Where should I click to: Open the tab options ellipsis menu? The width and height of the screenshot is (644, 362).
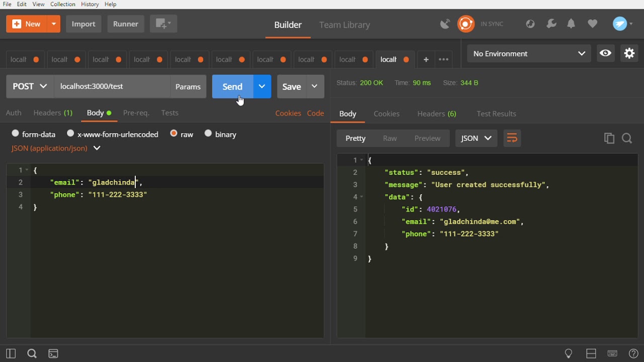point(444,59)
